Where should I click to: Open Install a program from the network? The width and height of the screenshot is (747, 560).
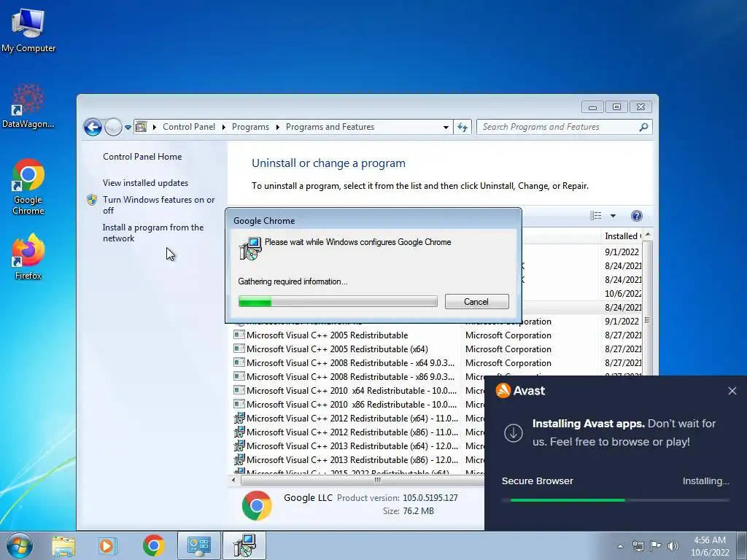[x=153, y=233]
